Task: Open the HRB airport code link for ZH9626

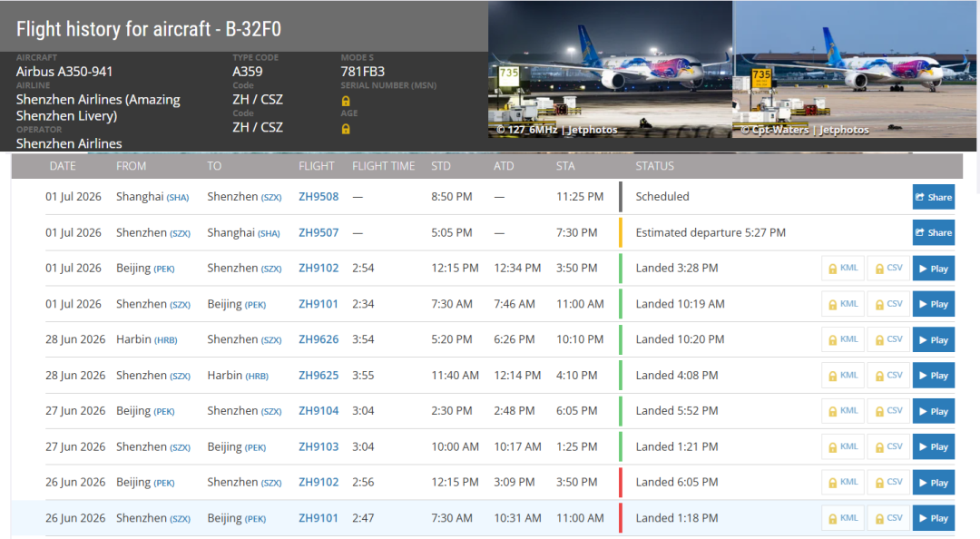Action: click(166, 340)
